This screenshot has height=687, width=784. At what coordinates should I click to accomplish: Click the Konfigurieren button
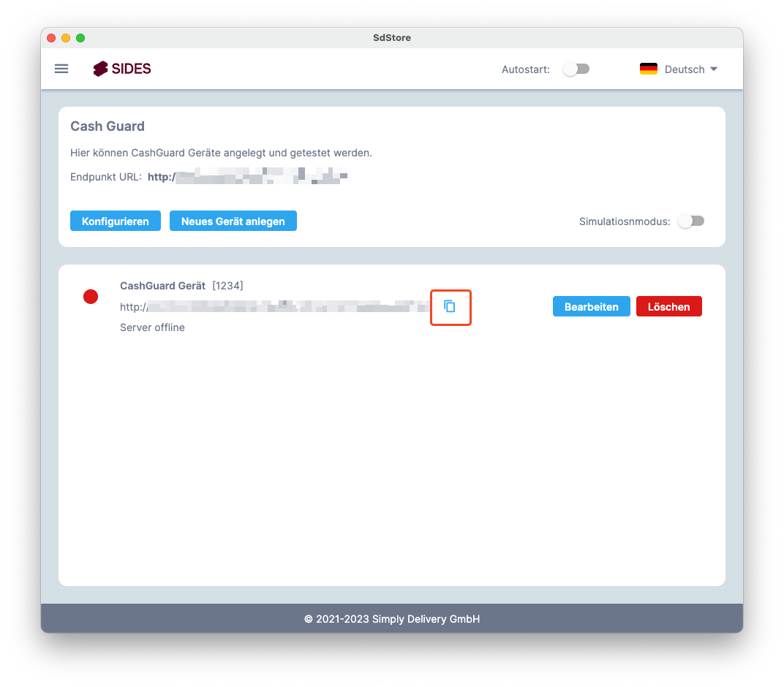click(116, 221)
